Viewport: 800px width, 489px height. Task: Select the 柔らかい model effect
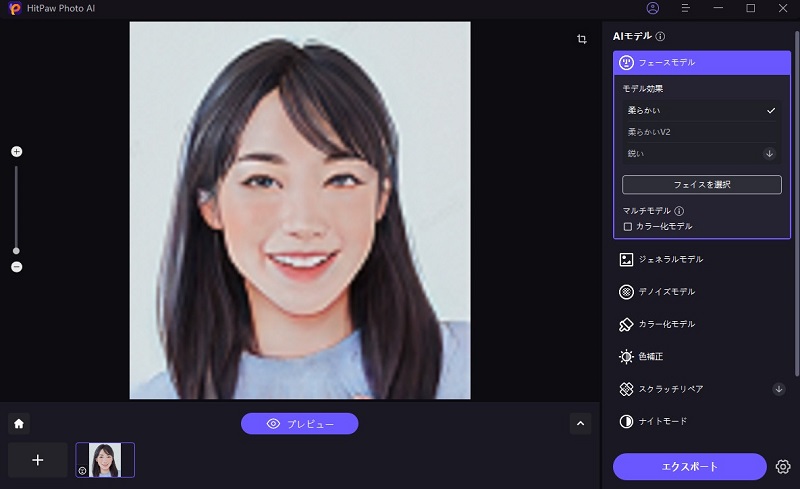point(700,110)
